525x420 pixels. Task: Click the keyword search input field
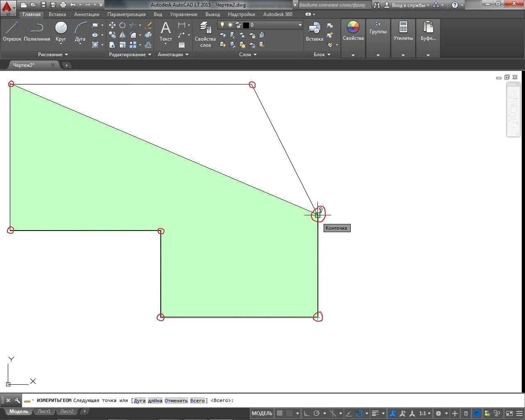click(x=334, y=5)
